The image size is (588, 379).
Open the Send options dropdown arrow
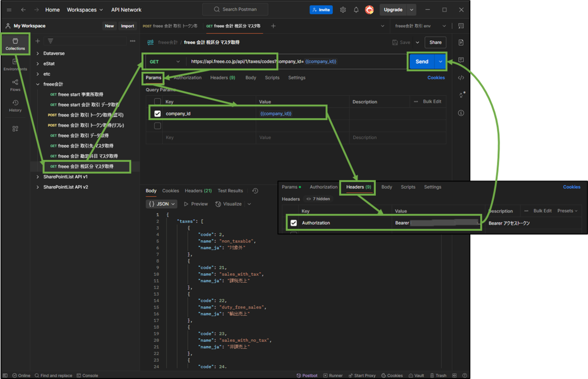[x=440, y=62]
